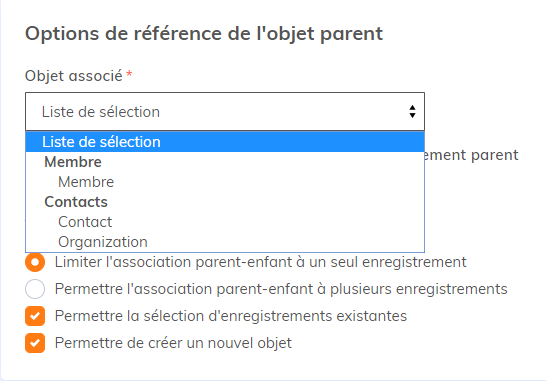Viewport: 546px width, 381px height.
Task: Select Contact from the dropdown list
Action: tap(85, 222)
